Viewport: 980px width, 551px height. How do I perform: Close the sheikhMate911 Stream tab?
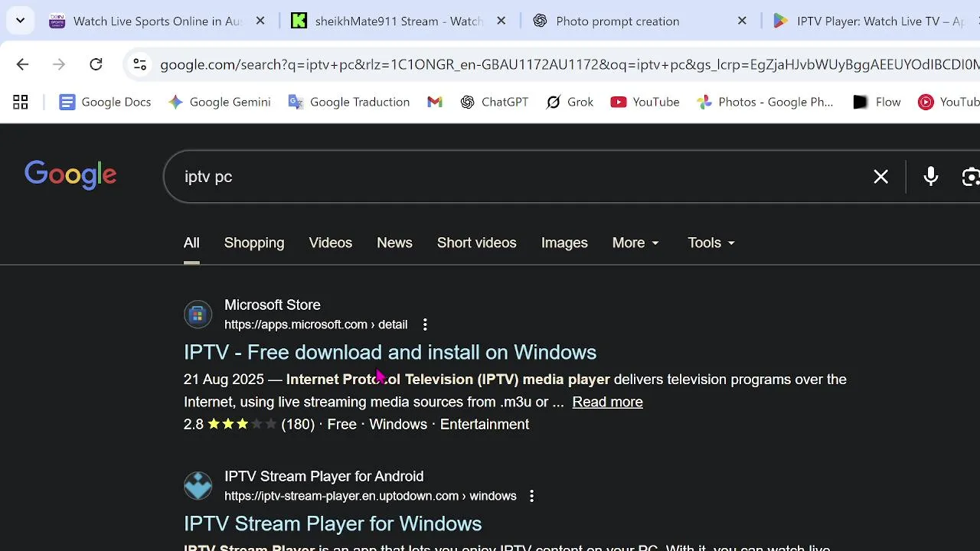tap(501, 21)
